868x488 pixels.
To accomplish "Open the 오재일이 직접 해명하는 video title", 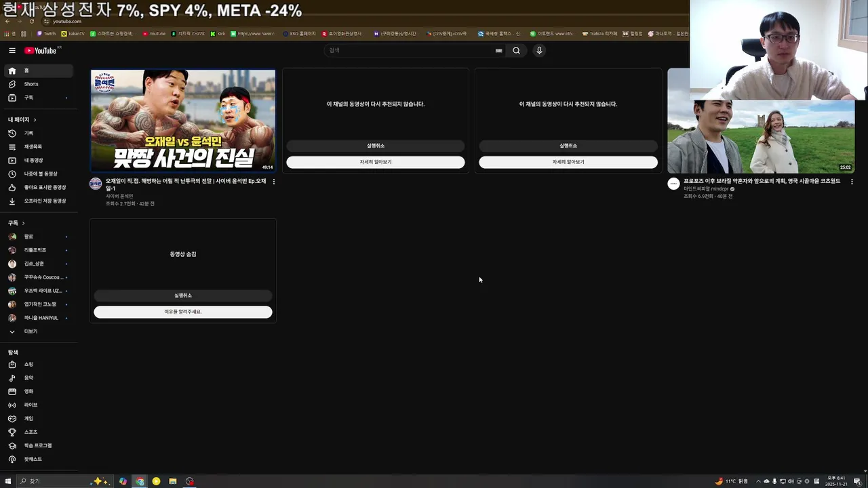I will point(186,184).
